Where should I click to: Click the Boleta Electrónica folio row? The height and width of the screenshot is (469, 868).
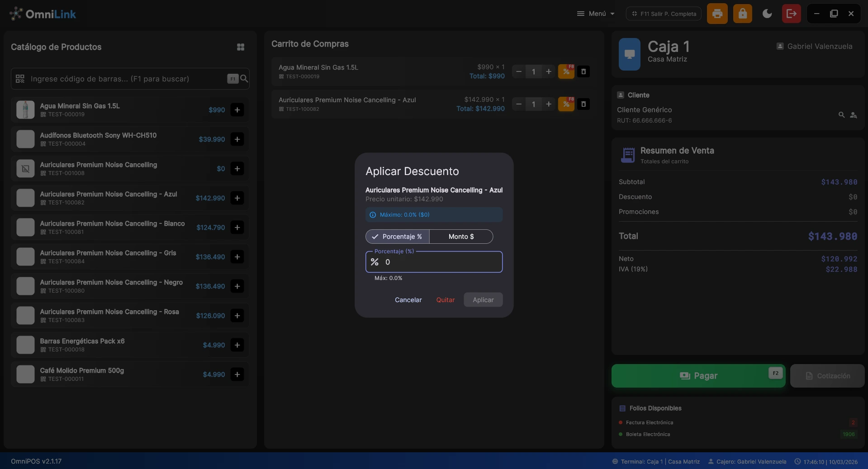pos(738,434)
